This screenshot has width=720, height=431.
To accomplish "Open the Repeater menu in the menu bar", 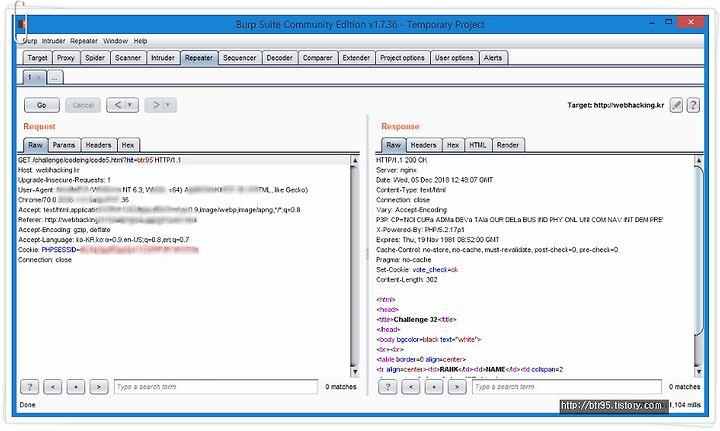I will coord(84,41).
